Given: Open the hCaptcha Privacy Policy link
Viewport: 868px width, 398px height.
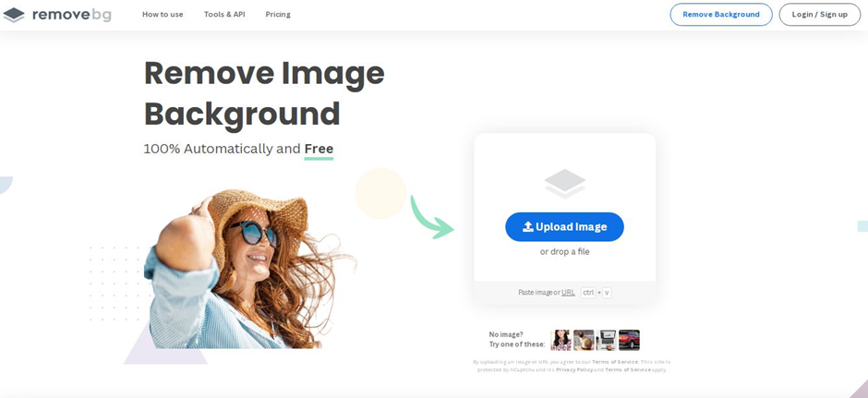Looking at the screenshot, I should 574,369.
